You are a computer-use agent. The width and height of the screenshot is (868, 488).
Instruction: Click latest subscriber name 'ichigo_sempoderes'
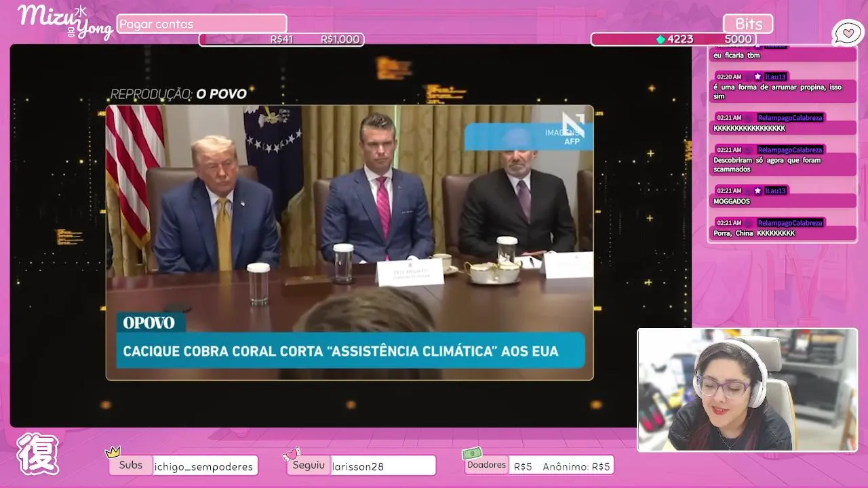pos(203,466)
